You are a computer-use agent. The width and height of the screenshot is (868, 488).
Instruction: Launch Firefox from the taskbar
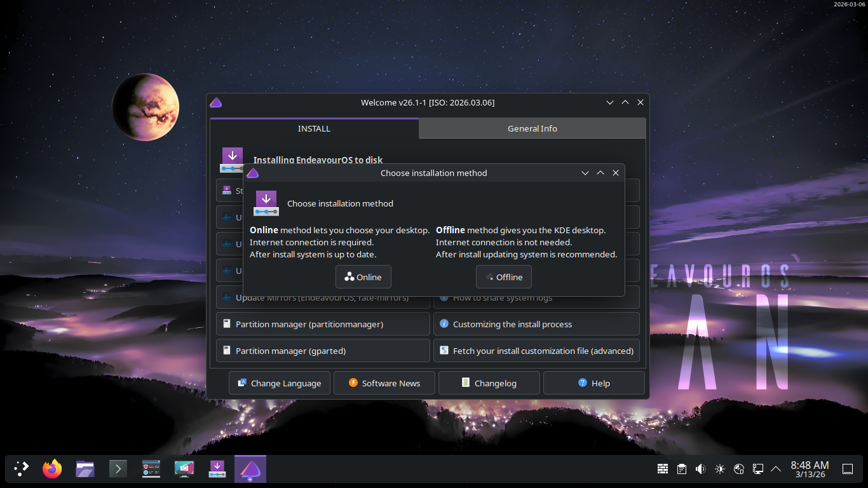(x=52, y=469)
